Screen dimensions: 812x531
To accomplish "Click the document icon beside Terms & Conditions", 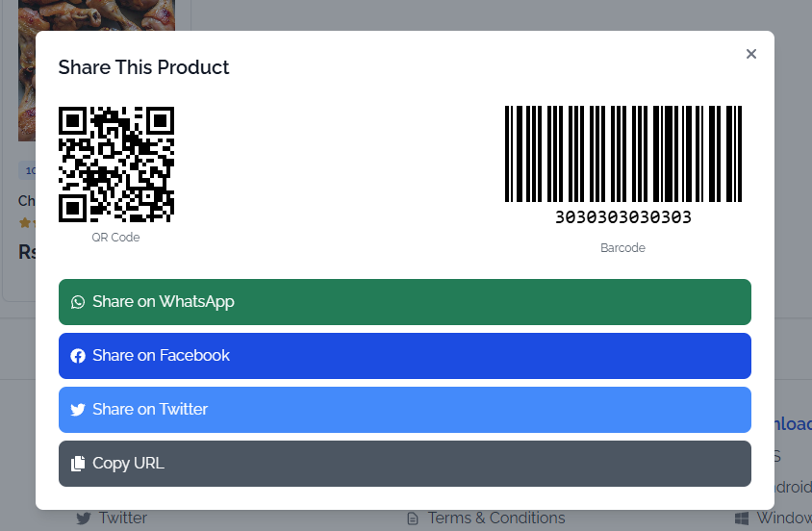I will pyautogui.click(x=413, y=518).
